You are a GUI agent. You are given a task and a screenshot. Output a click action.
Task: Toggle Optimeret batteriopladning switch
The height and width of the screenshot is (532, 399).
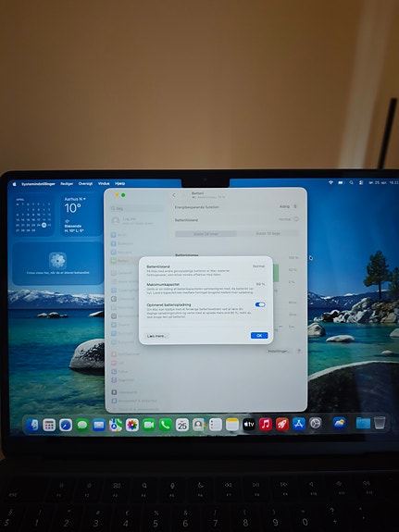tap(260, 304)
